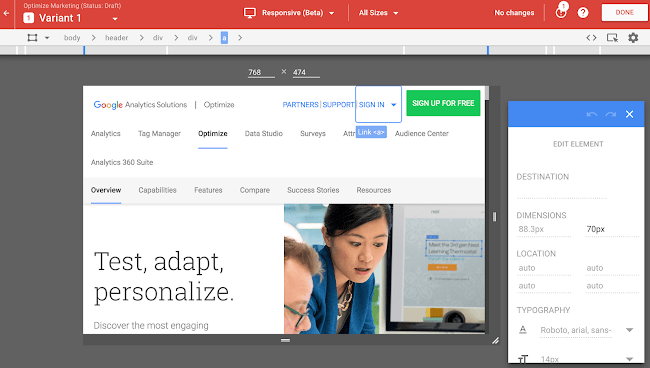Click the Destination input field

coord(562,192)
